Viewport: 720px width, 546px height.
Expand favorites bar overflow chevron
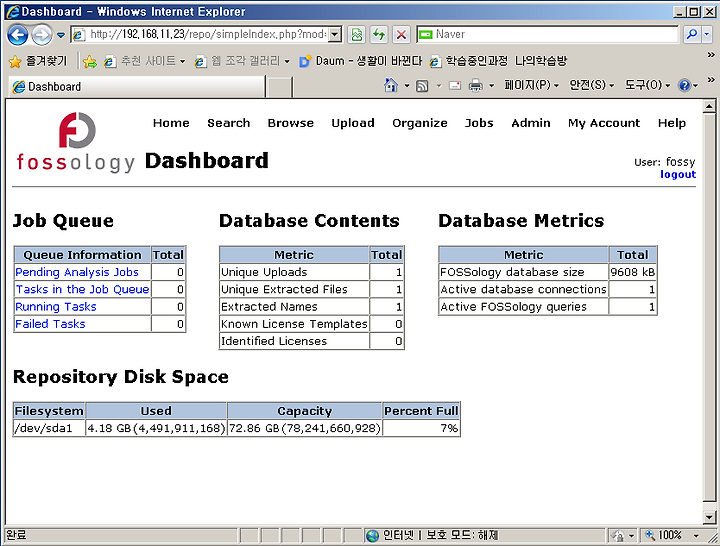(711, 55)
